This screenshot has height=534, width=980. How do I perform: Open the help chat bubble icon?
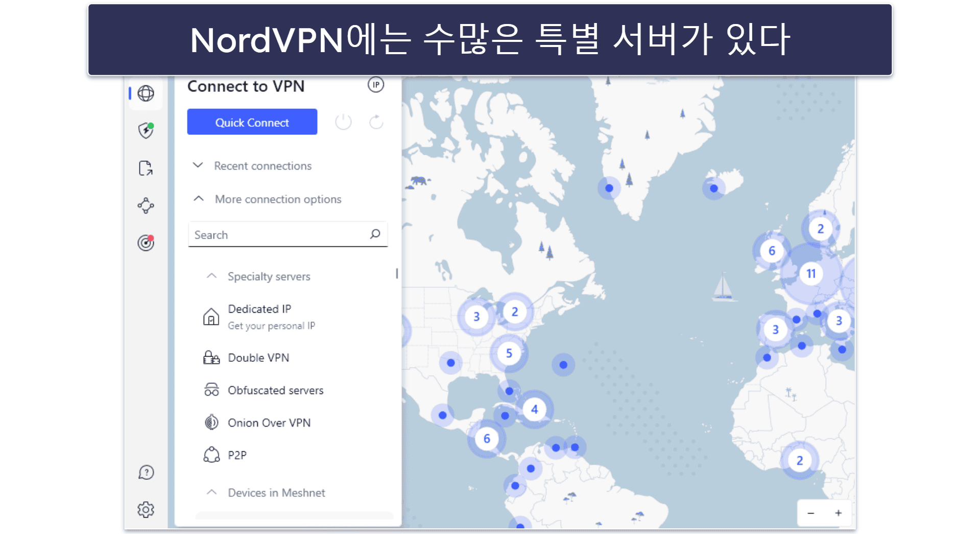pos(146,472)
